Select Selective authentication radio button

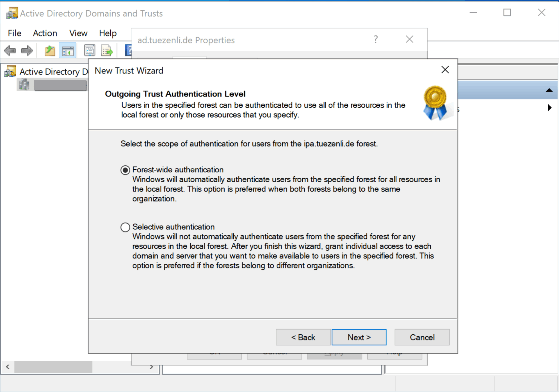[x=125, y=227]
